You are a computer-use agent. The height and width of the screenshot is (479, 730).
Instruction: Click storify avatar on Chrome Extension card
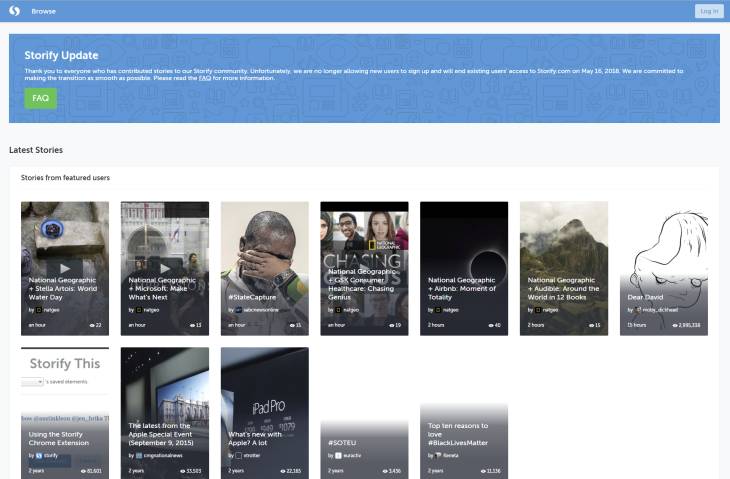pyautogui.click(x=39, y=456)
